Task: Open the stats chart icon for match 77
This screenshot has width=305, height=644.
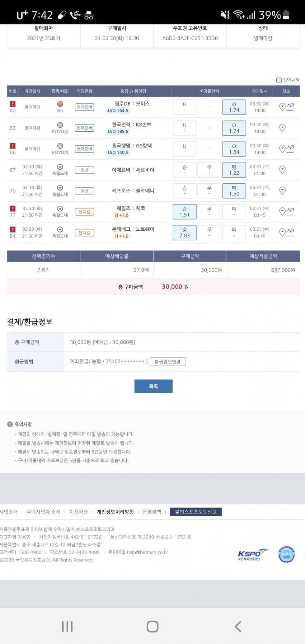Action: click(290, 212)
